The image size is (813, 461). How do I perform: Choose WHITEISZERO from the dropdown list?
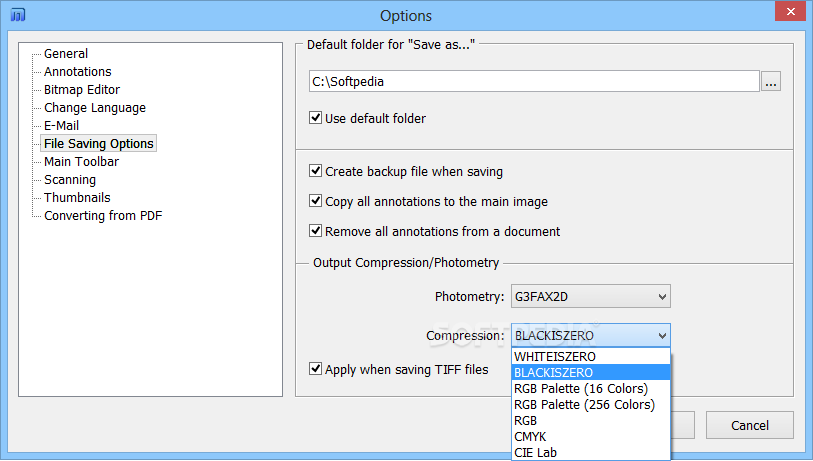click(x=591, y=357)
